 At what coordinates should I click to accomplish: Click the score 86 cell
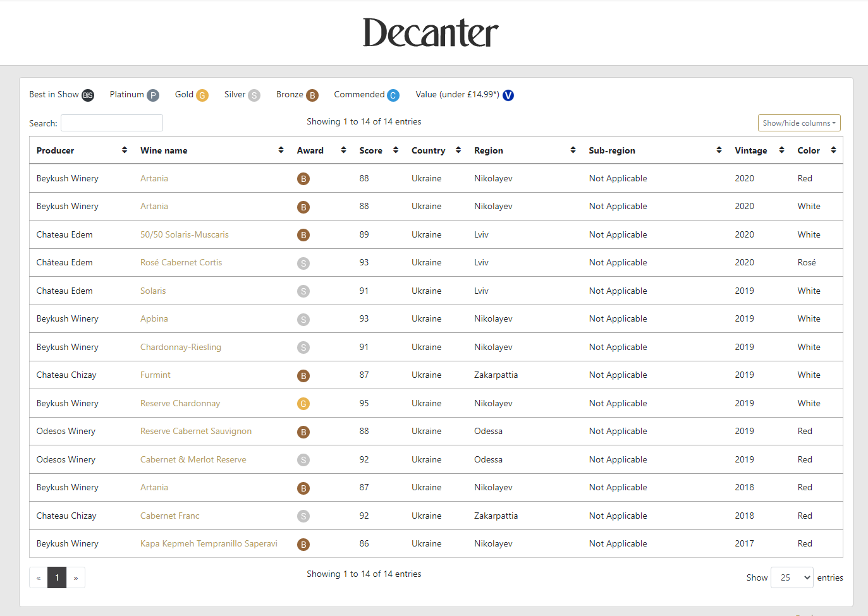364,543
